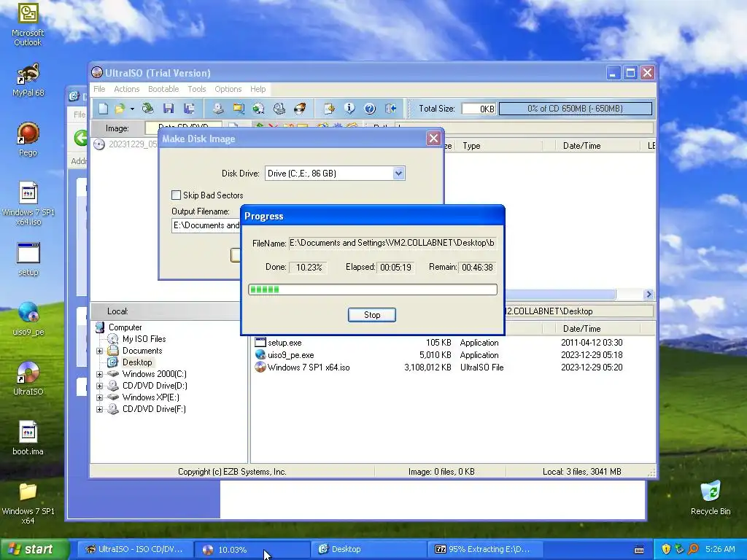Expand the CD/DVD Drive(F:) node
The width and height of the screenshot is (747, 560).
click(x=99, y=410)
